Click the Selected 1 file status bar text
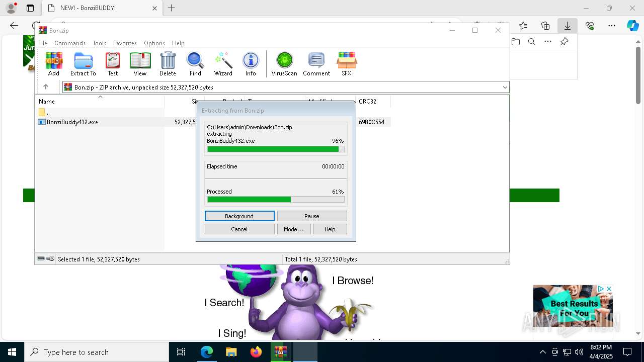Screen dimensions: 644x362 click(99, 259)
